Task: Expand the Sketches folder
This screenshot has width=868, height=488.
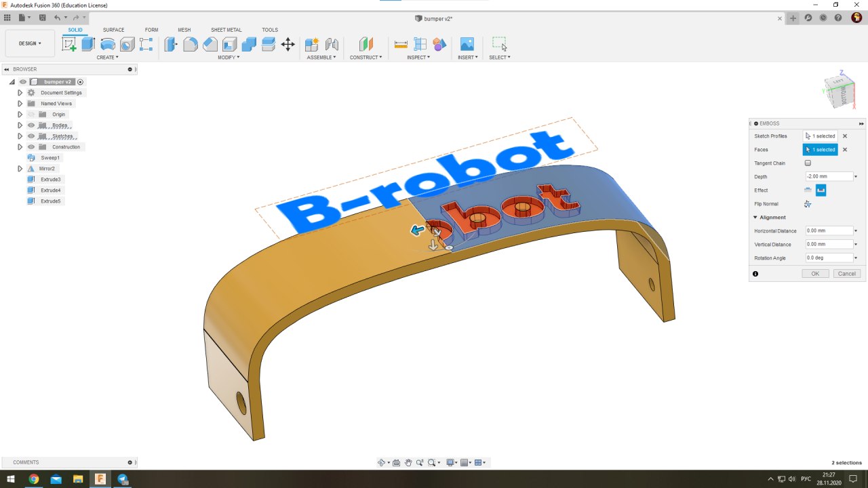Action: (x=20, y=136)
